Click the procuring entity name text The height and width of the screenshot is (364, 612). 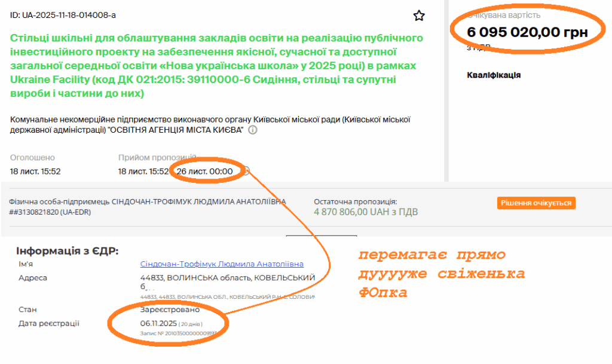tap(209, 125)
